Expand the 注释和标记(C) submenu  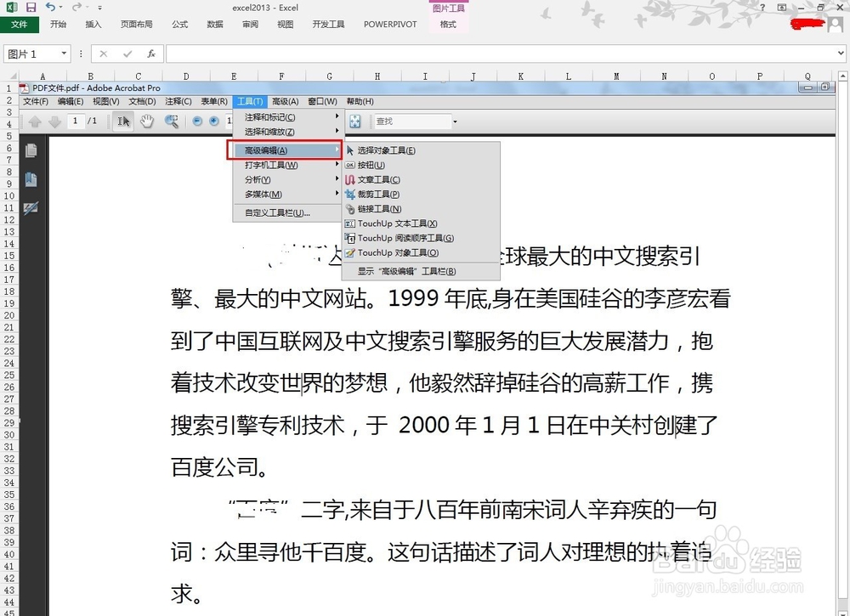click(288, 117)
